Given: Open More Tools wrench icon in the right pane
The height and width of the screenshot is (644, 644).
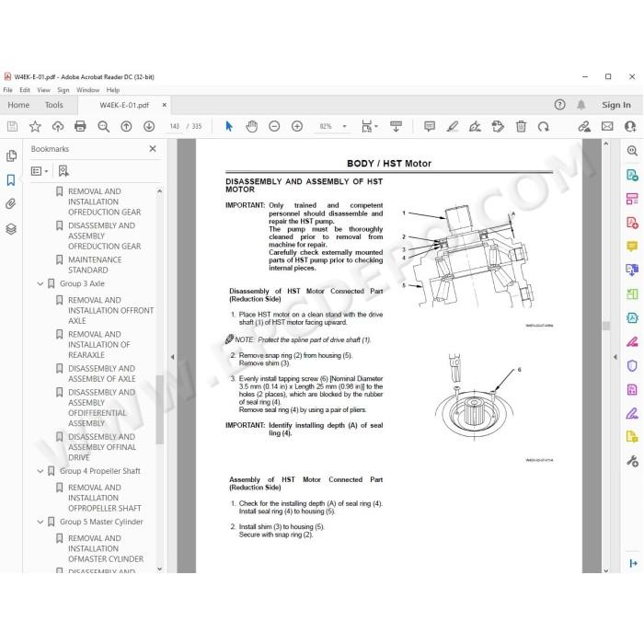Looking at the screenshot, I should pyautogui.click(x=632, y=461).
